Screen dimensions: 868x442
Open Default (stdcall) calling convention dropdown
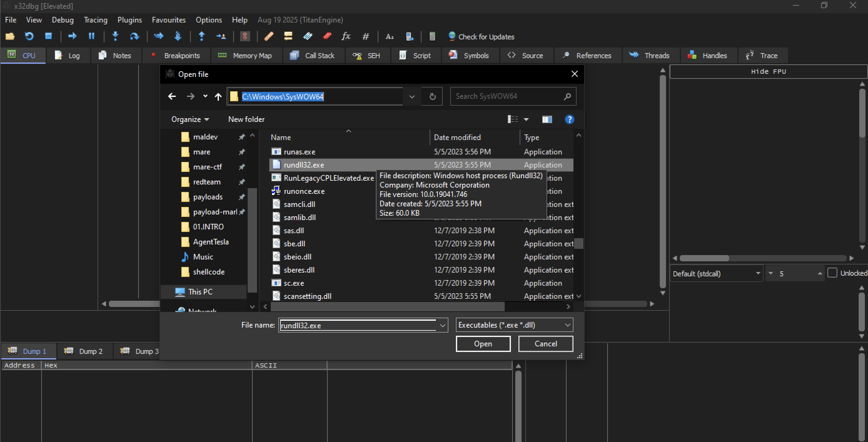pyautogui.click(x=716, y=273)
